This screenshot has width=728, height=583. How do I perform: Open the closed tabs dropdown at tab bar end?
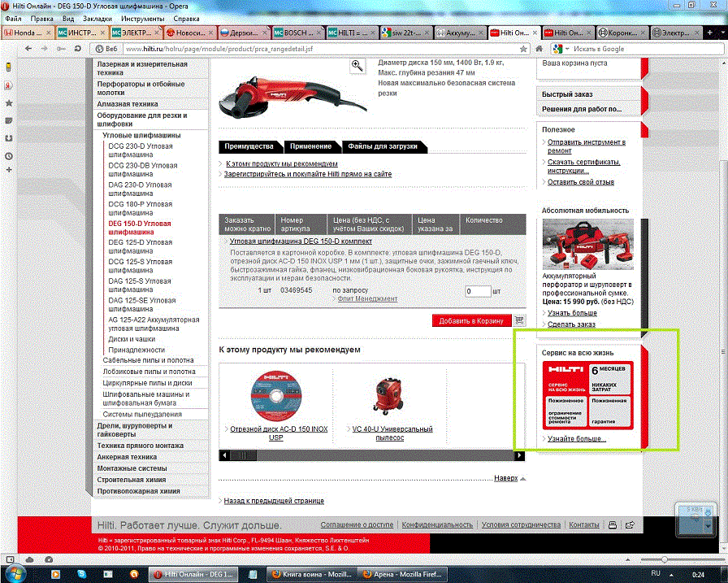722,33
